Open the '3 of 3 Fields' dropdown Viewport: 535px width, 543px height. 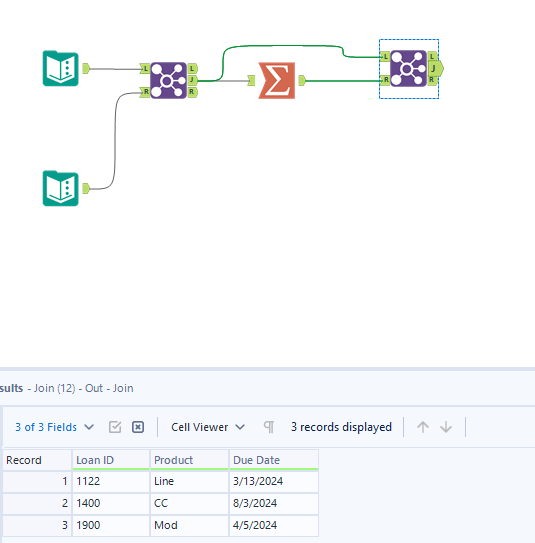pos(54,427)
